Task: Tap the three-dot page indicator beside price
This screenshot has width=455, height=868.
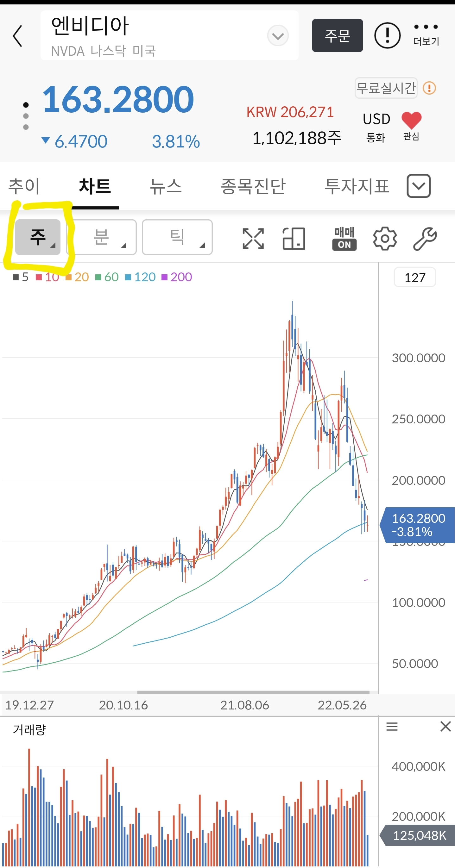Action: (26, 116)
